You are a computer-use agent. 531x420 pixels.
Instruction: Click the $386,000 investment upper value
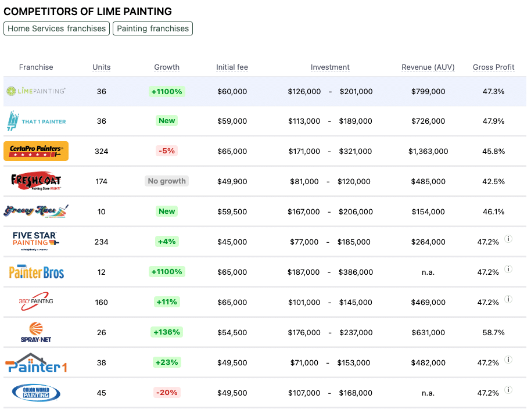356,272
